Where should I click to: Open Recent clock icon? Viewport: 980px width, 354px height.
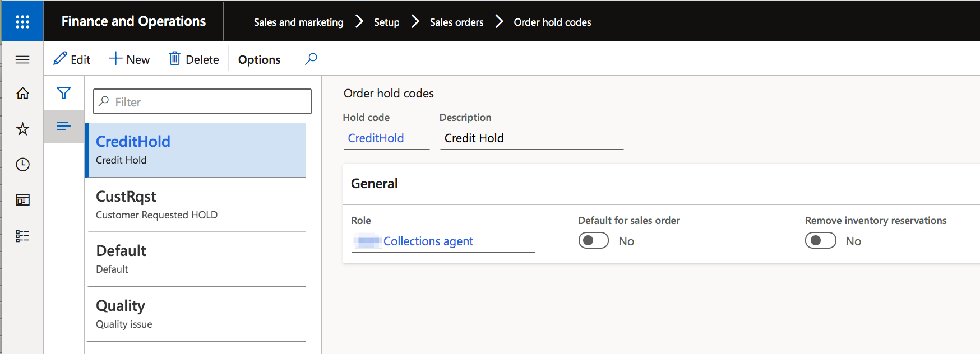22,165
